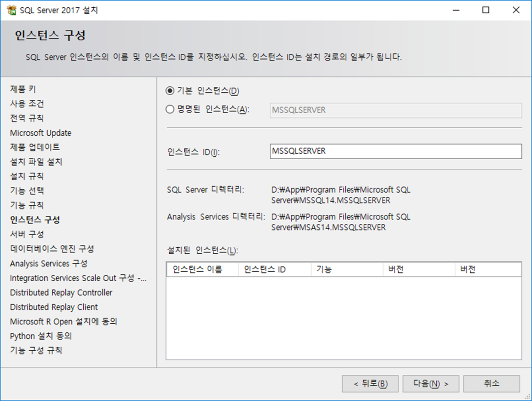Click the 설치된 인스턴스 label
The height and width of the screenshot is (401, 532).
tap(202, 250)
